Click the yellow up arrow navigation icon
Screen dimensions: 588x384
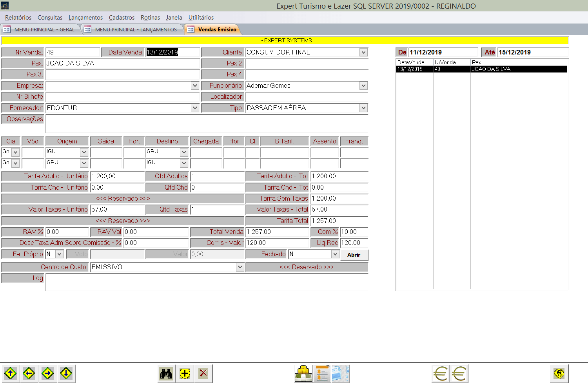pyautogui.click(x=11, y=373)
